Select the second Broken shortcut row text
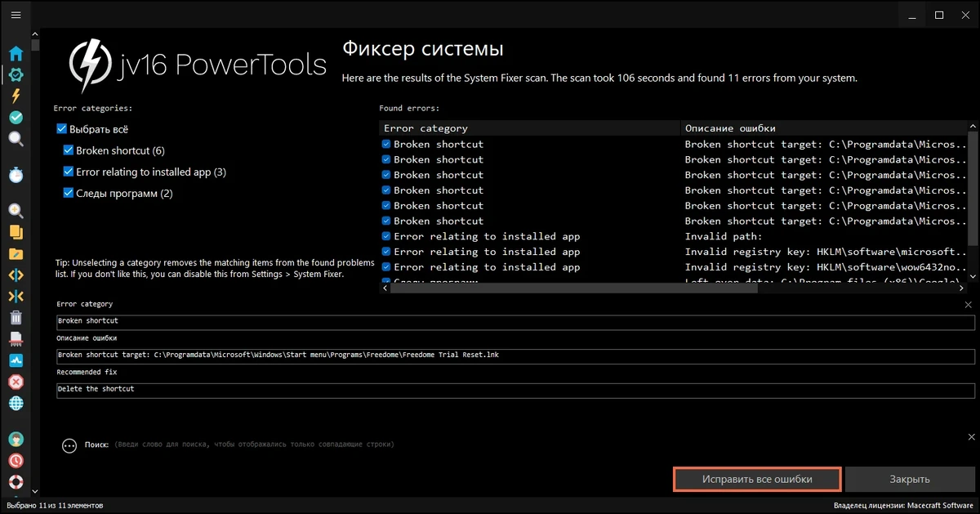 [x=439, y=159]
